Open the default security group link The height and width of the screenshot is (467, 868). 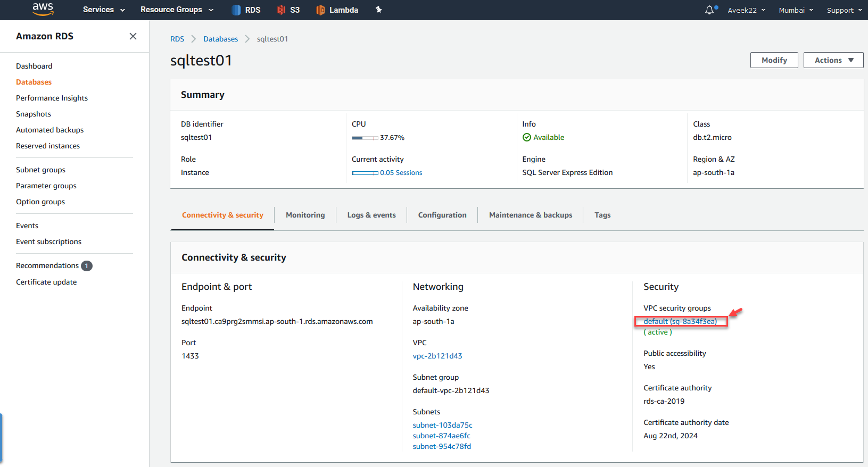pos(680,321)
